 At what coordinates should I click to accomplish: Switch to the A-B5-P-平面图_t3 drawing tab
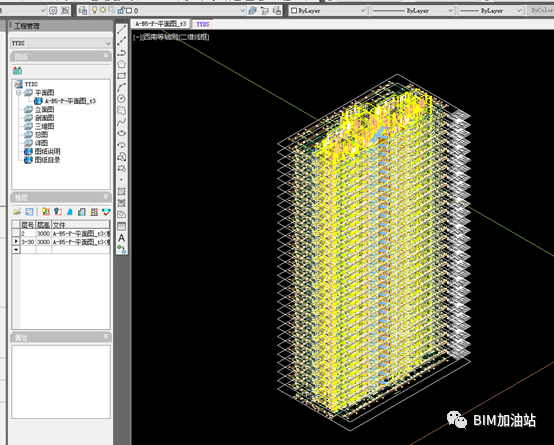click(x=161, y=24)
